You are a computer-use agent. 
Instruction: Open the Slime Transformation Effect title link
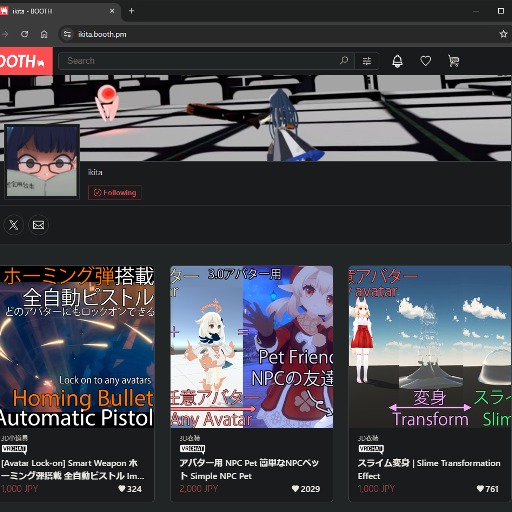tap(429, 469)
